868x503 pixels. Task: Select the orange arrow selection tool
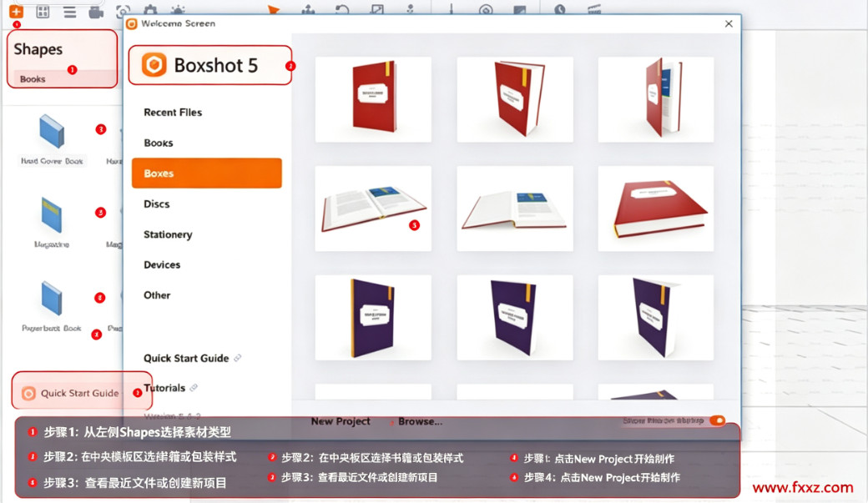pos(274,9)
